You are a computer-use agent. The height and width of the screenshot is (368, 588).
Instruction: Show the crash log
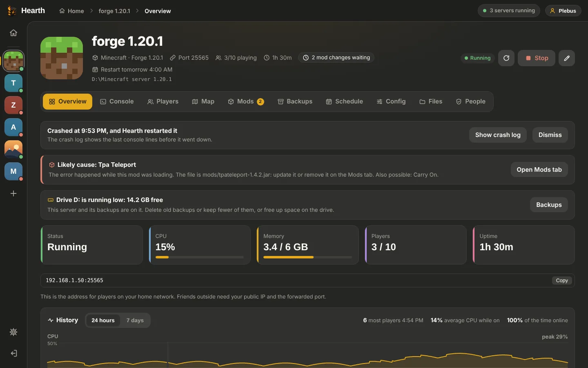pyautogui.click(x=498, y=135)
